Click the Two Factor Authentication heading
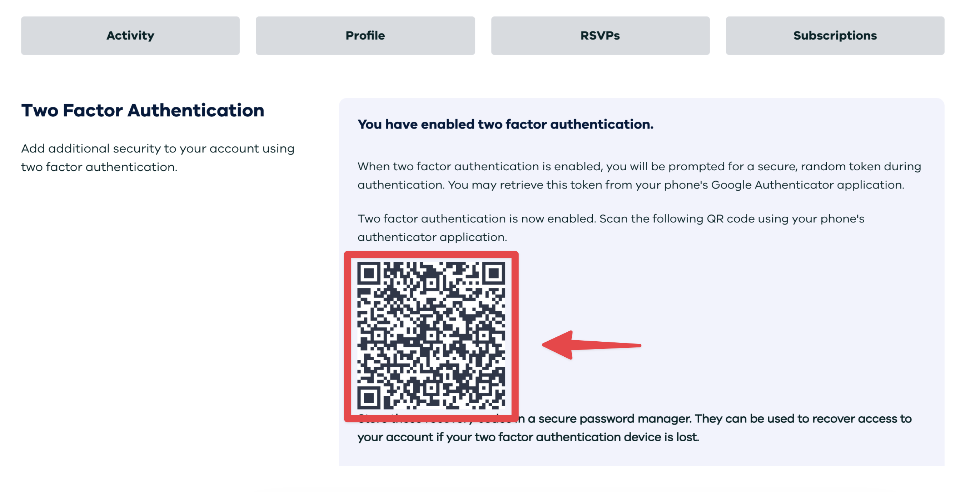The width and height of the screenshot is (980, 492). coord(142,110)
